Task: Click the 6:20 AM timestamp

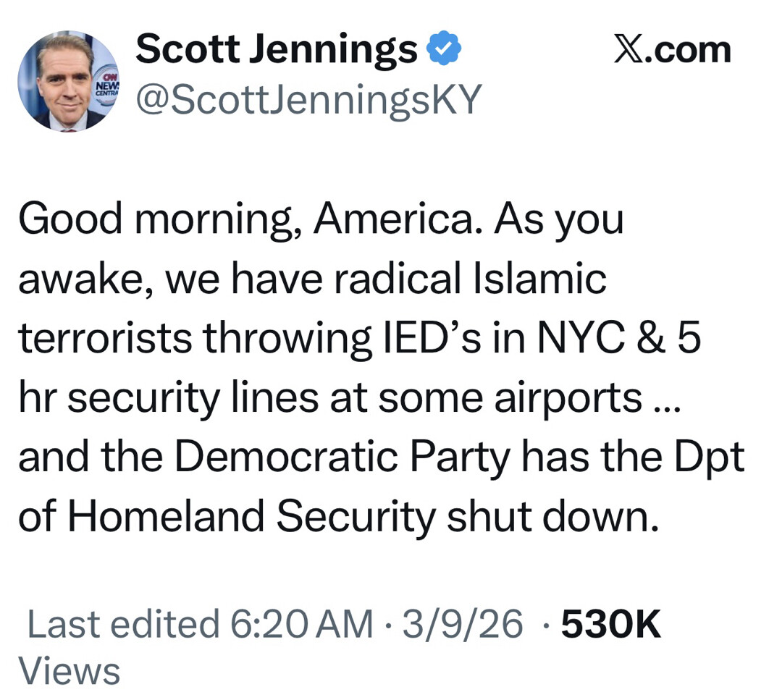Action: pyautogui.click(x=302, y=624)
